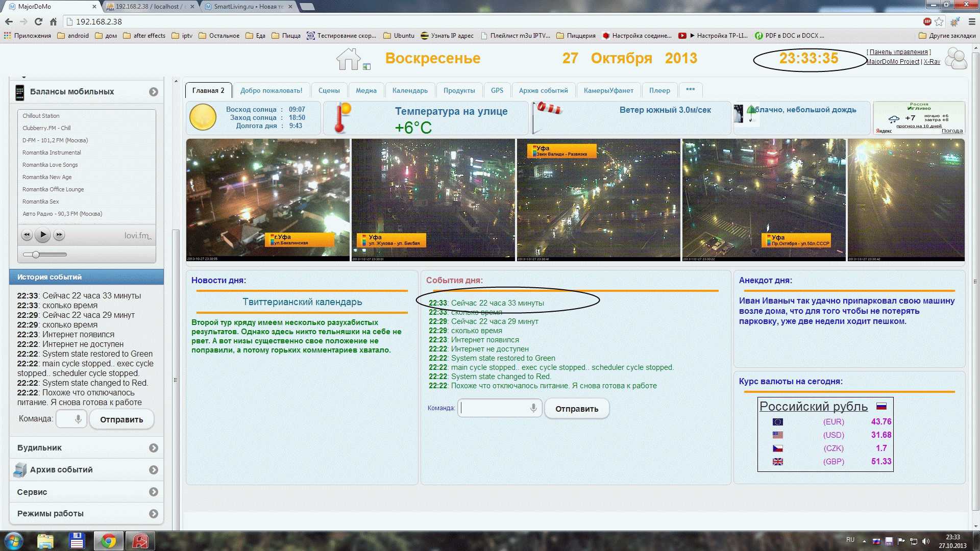Expand the Балансы мобильных section

[x=154, y=92]
